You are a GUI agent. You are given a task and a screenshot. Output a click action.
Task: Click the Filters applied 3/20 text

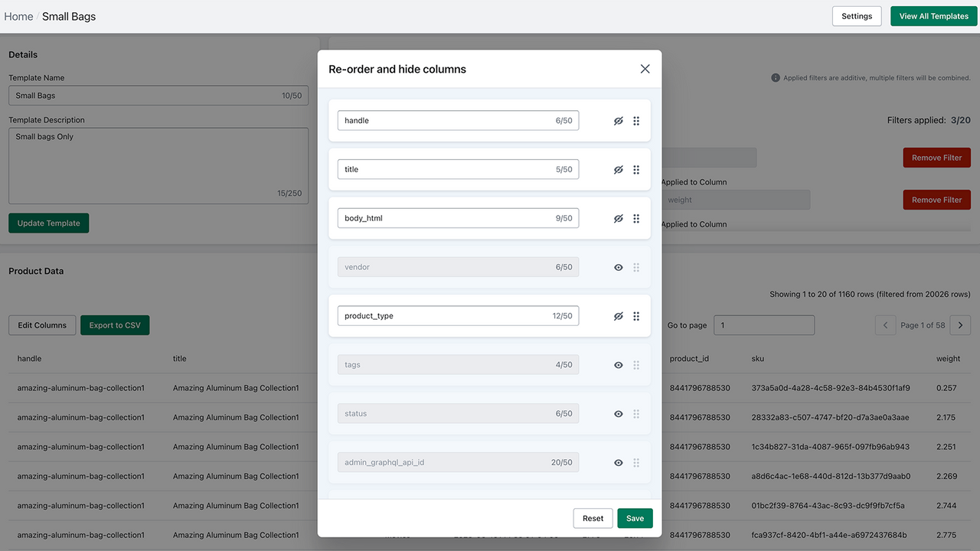tap(929, 120)
